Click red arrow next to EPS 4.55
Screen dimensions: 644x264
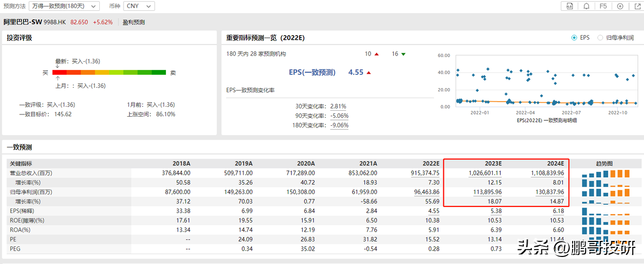coord(369,73)
